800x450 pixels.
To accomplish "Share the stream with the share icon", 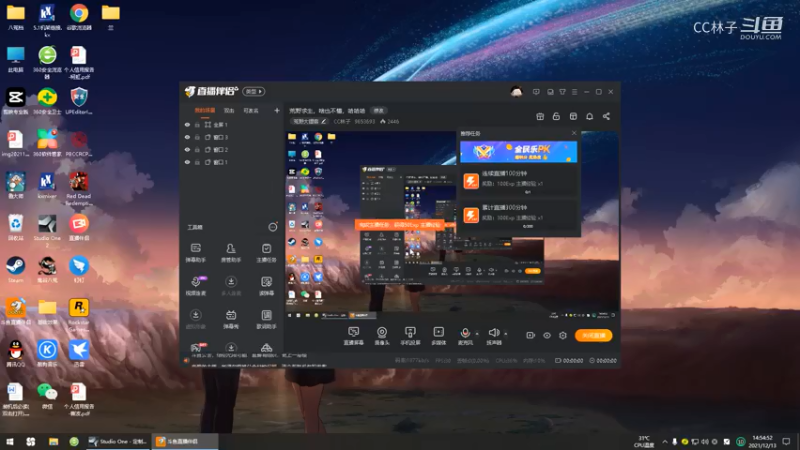I will 606,116.
